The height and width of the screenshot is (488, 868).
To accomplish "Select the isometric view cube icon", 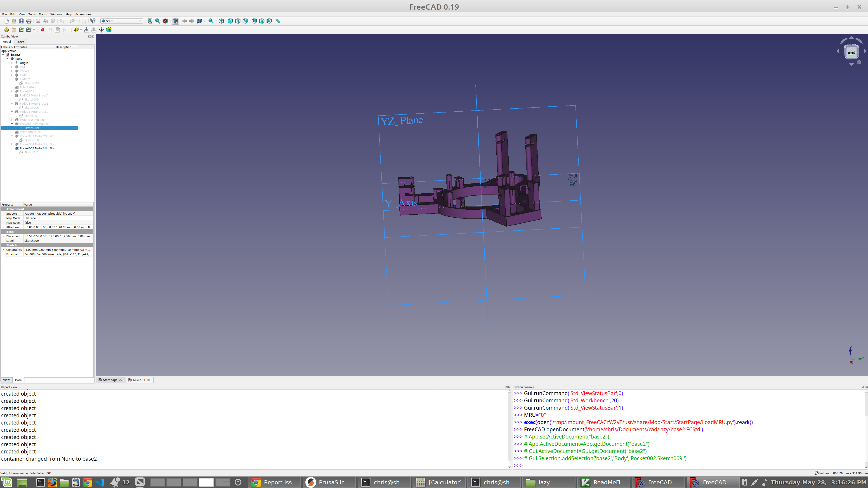I will tap(221, 21).
